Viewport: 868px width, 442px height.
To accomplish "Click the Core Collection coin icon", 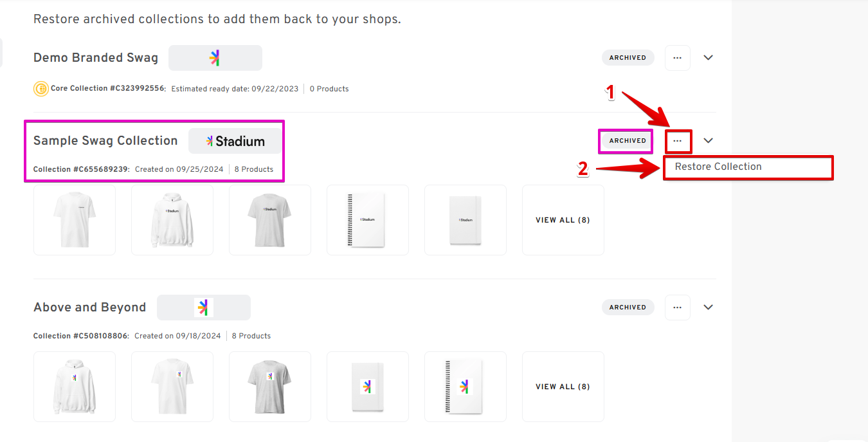I will point(41,89).
